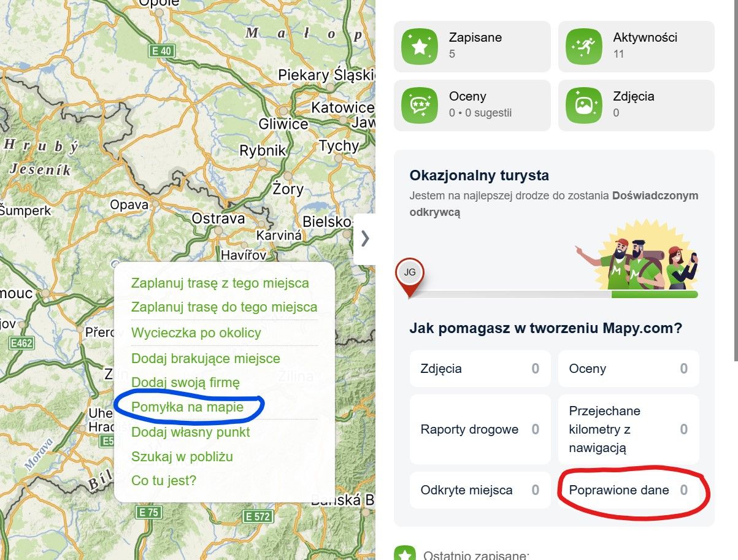Click the Okazjonalny turysta heading
This screenshot has height=560, width=738.
click(x=479, y=175)
